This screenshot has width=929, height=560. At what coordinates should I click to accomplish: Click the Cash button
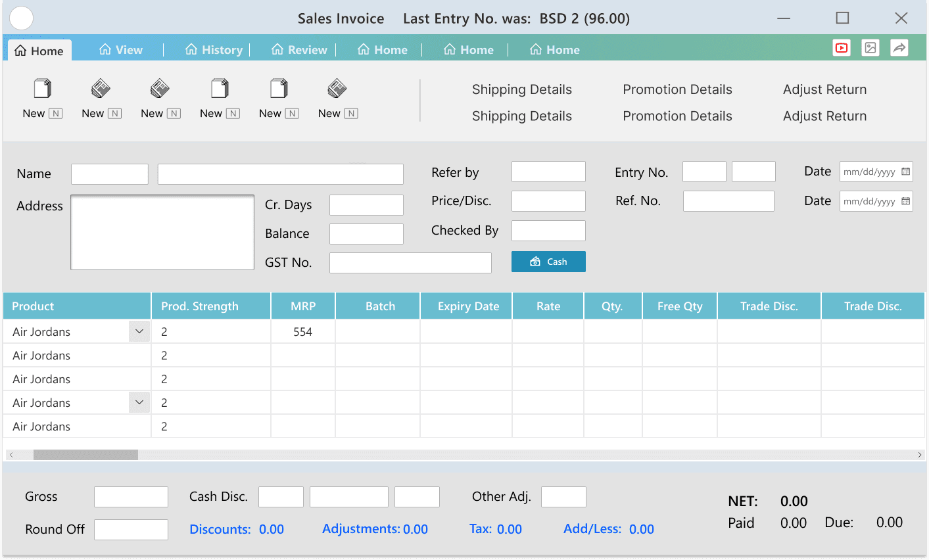(x=548, y=262)
